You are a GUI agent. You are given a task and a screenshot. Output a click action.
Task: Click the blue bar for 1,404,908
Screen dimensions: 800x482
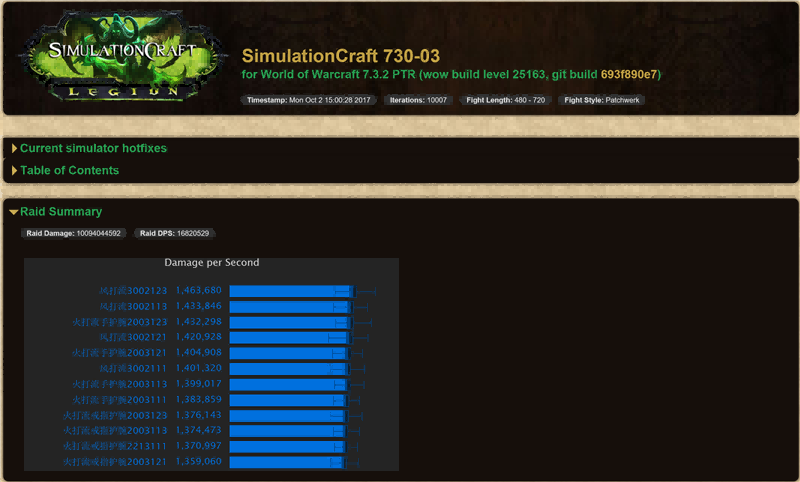(x=290, y=353)
